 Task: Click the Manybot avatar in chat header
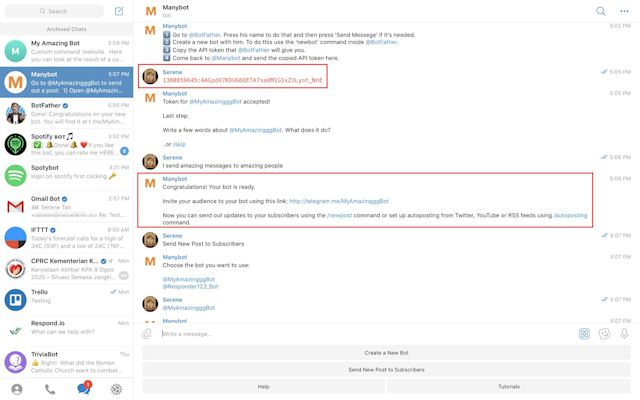click(151, 11)
